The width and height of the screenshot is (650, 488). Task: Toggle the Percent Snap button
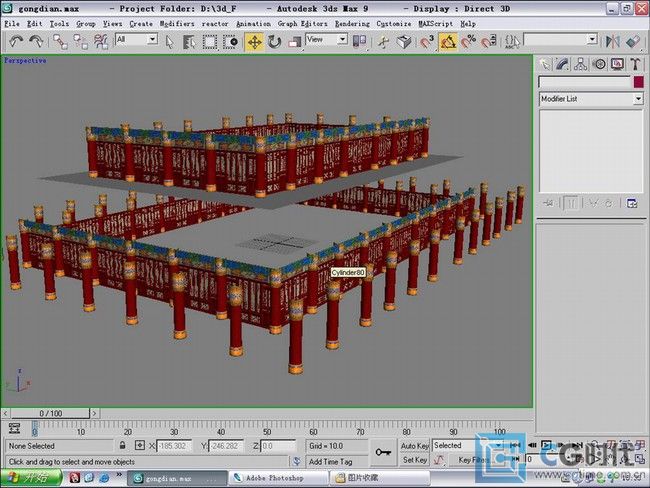coord(469,42)
